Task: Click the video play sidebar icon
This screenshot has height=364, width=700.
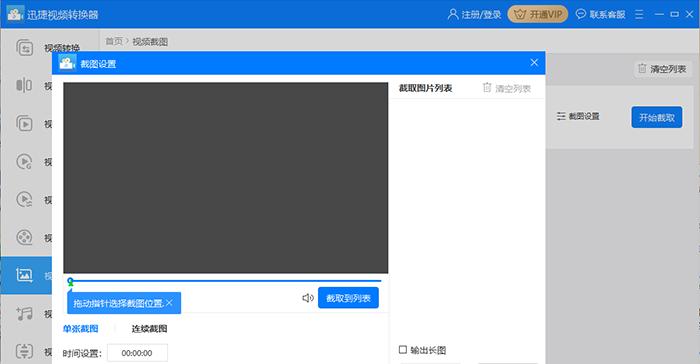Action: (24, 123)
